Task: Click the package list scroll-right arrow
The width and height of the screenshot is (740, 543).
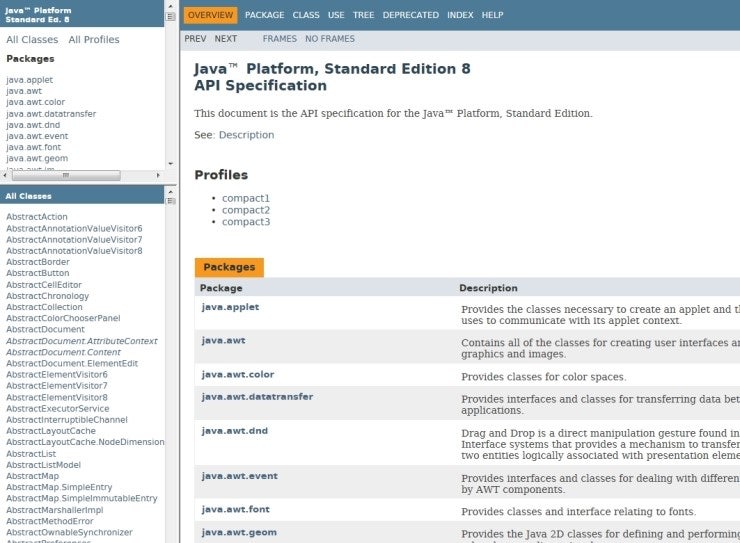Action: 158,175
